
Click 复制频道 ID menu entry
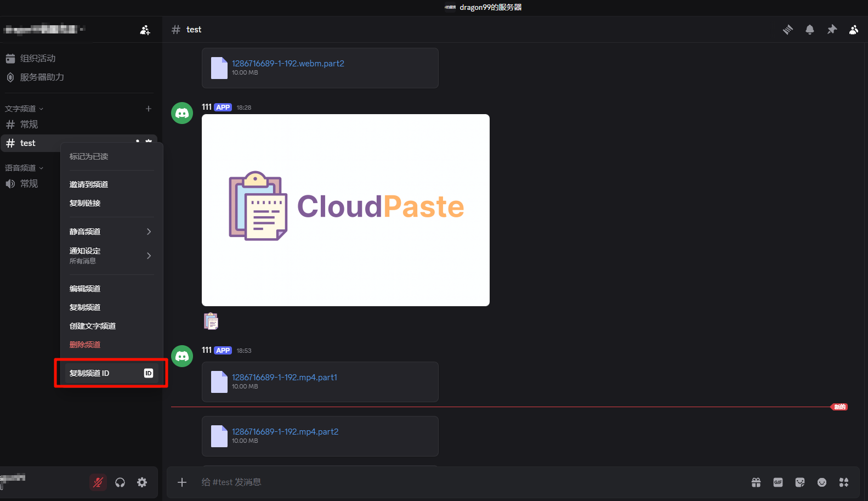coord(111,373)
